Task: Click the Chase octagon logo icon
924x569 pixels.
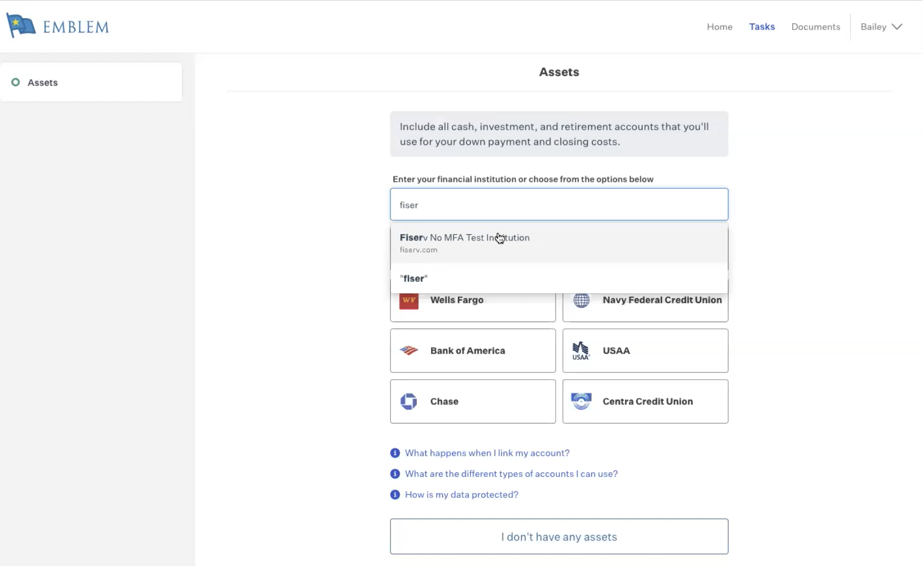Action: (x=409, y=401)
